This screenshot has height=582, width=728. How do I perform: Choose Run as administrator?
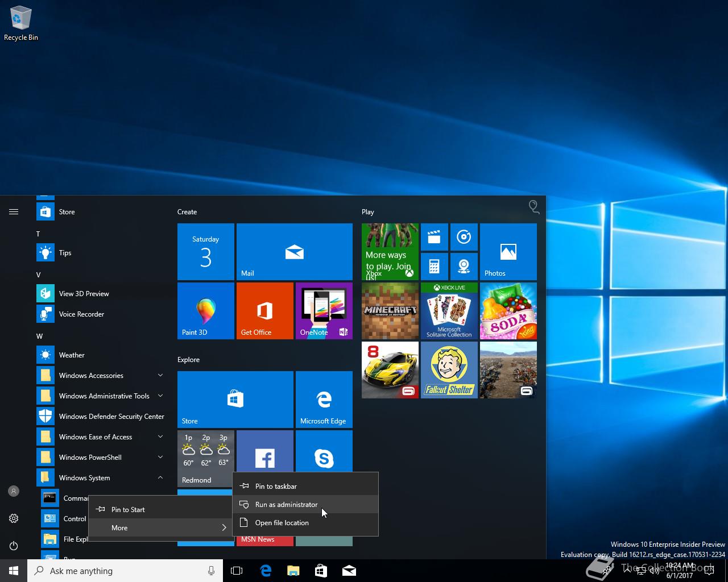pos(305,505)
